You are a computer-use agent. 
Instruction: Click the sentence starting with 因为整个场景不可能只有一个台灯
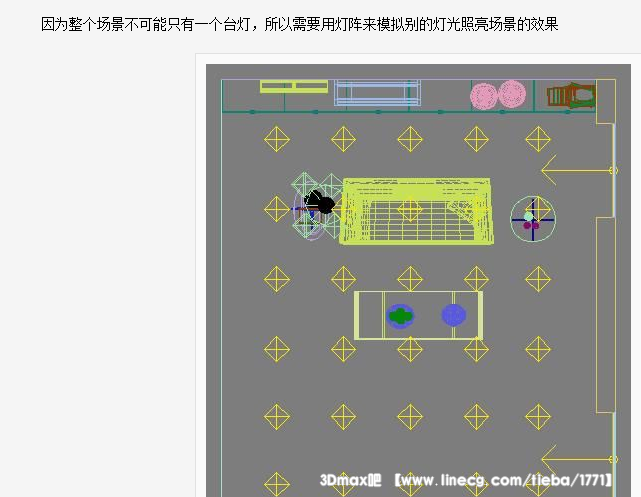(300, 25)
